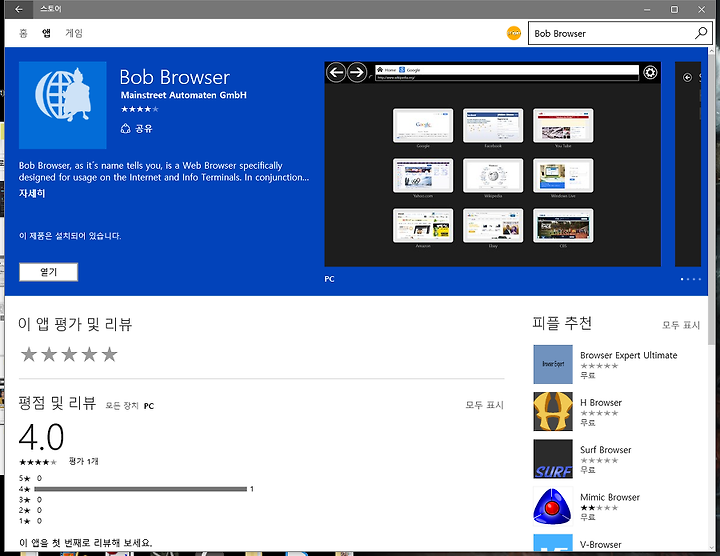Filter reviews by 모든 장치
Viewport: 720px width, 556px height.
coord(122,406)
